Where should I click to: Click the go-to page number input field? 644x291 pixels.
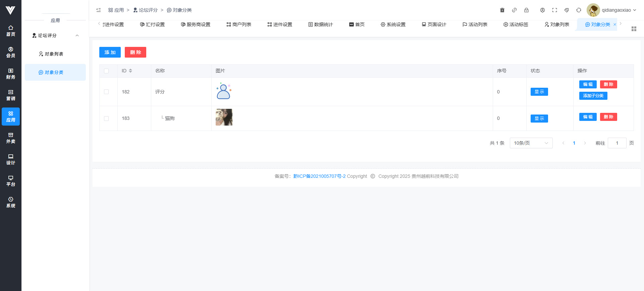pos(616,143)
